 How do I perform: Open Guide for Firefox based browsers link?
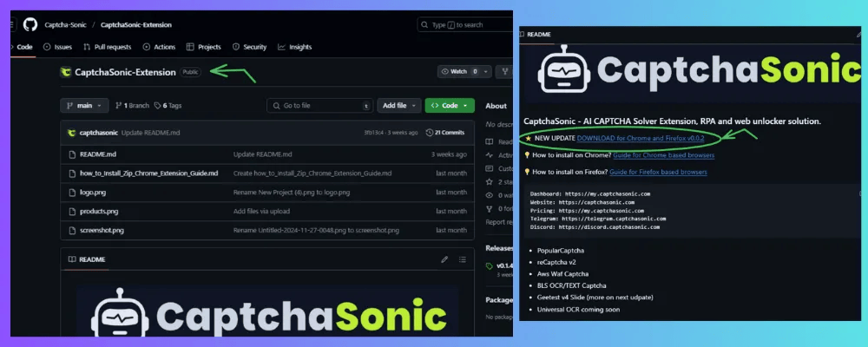coord(660,173)
